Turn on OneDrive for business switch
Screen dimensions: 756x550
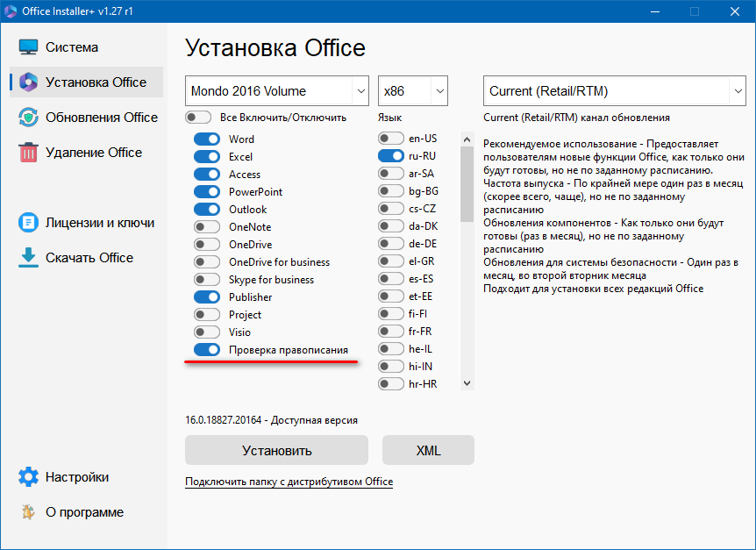pyautogui.click(x=207, y=261)
